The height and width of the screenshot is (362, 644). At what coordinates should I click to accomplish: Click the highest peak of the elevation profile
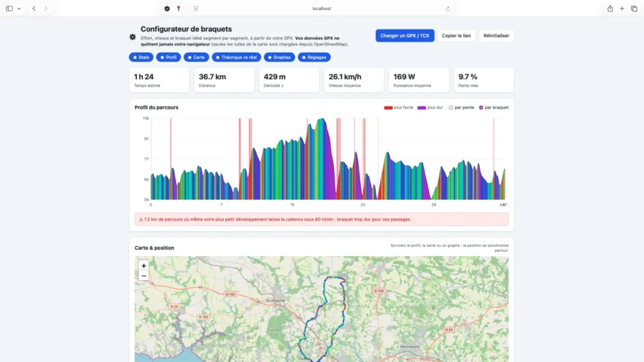pyautogui.click(x=323, y=119)
